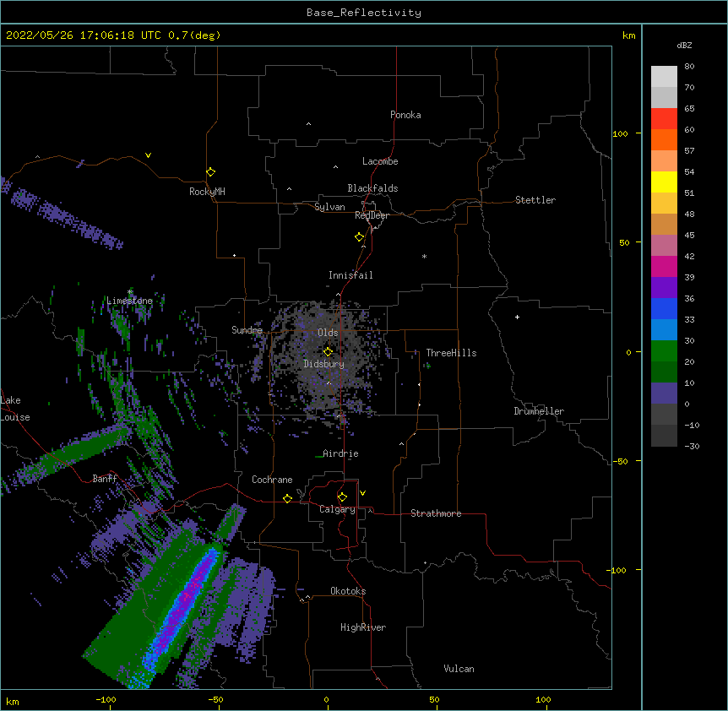The width and height of the screenshot is (728, 711).
Task: Click the asterisk marker above Limestone label
Action: pos(130,292)
